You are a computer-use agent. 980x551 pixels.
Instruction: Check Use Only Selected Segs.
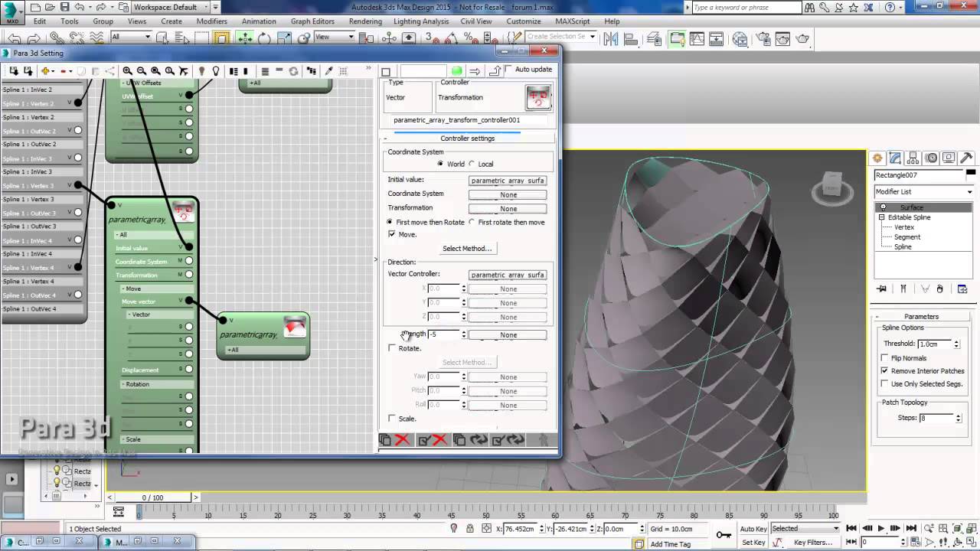pos(884,384)
